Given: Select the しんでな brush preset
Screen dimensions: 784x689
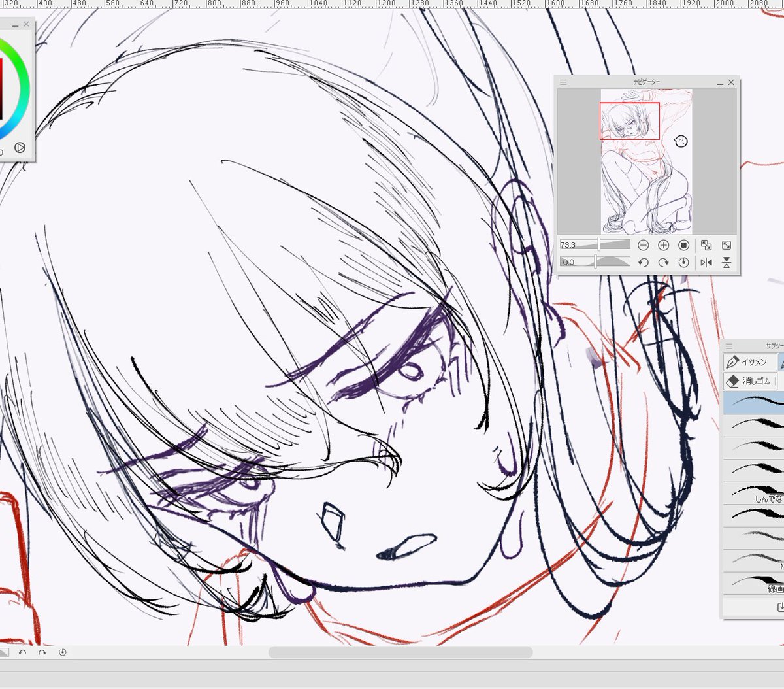Looking at the screenshot, I should [x=753, y=493].
